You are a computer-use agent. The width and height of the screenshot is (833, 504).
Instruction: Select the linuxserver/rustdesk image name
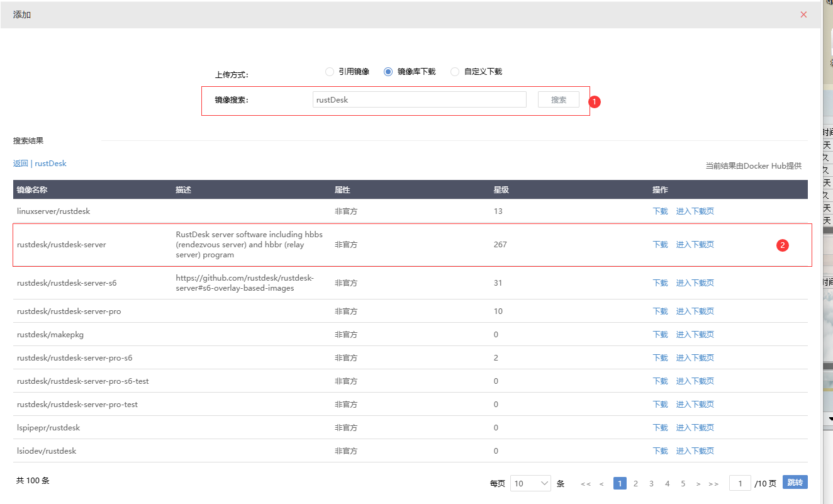(x=53, y=211)
